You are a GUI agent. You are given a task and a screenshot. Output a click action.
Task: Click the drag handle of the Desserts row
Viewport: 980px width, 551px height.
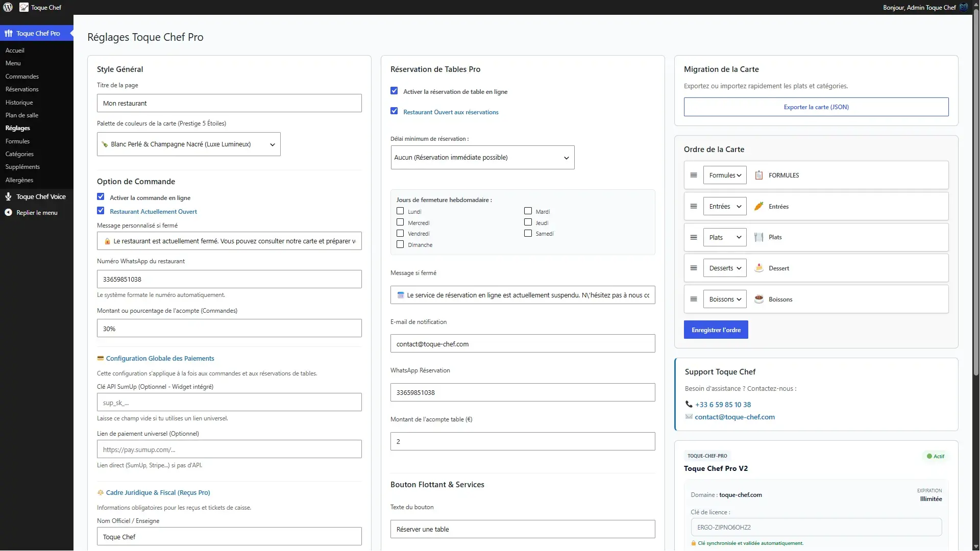pyautogui.click(x=694, y=268)
